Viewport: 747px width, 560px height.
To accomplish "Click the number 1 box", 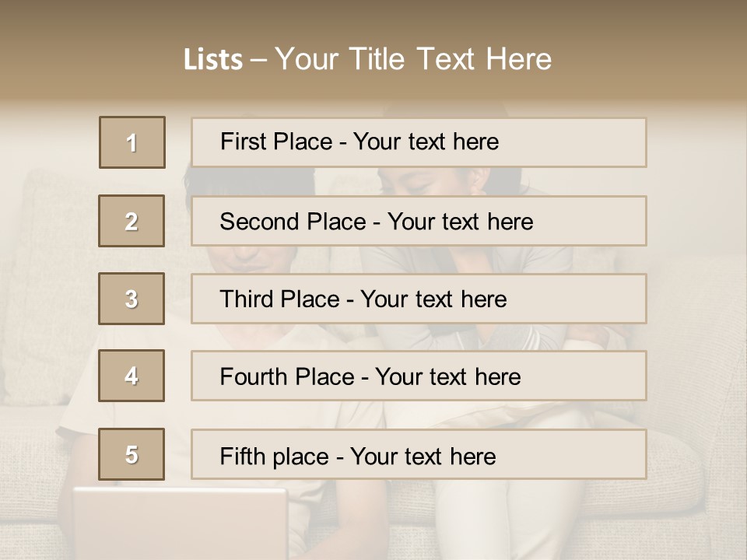I will 132,142.
